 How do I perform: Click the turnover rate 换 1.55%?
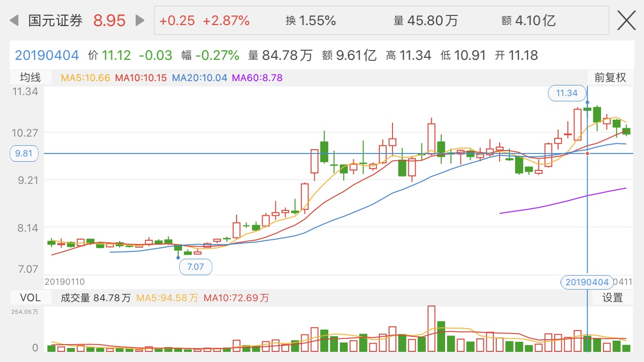pos(310,20)
